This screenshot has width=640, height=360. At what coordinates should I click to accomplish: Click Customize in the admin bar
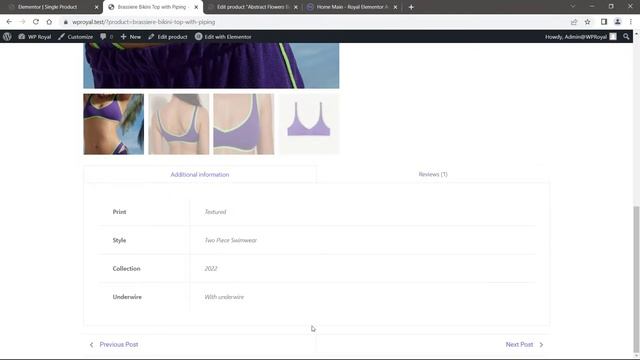[x=76, y=37]
